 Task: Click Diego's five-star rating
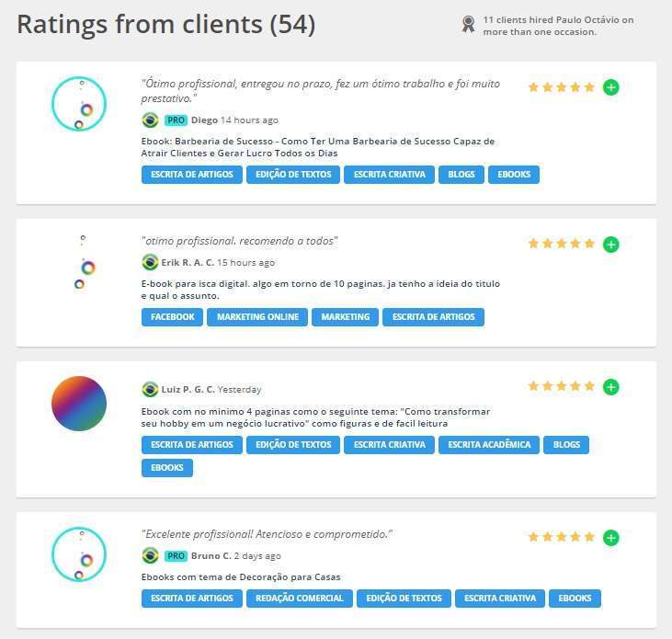561,87
